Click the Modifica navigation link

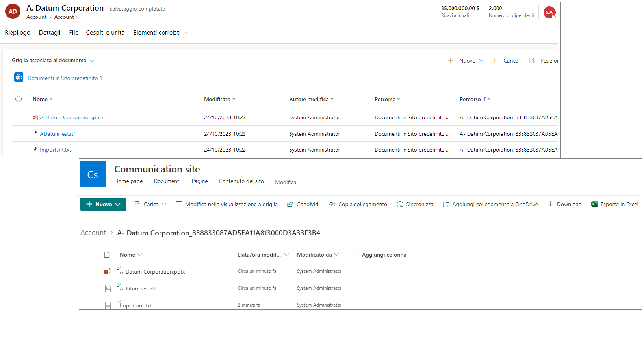[x=286, y=182]
